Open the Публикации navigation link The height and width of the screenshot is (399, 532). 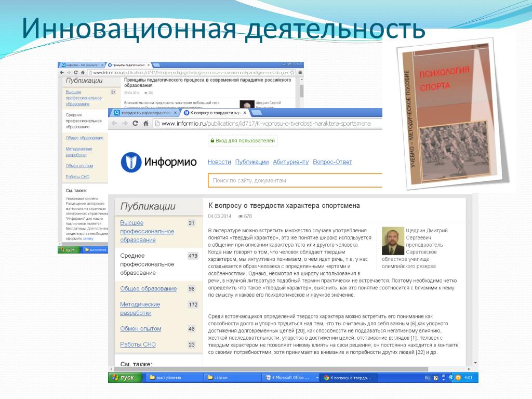tap(252, 162)
